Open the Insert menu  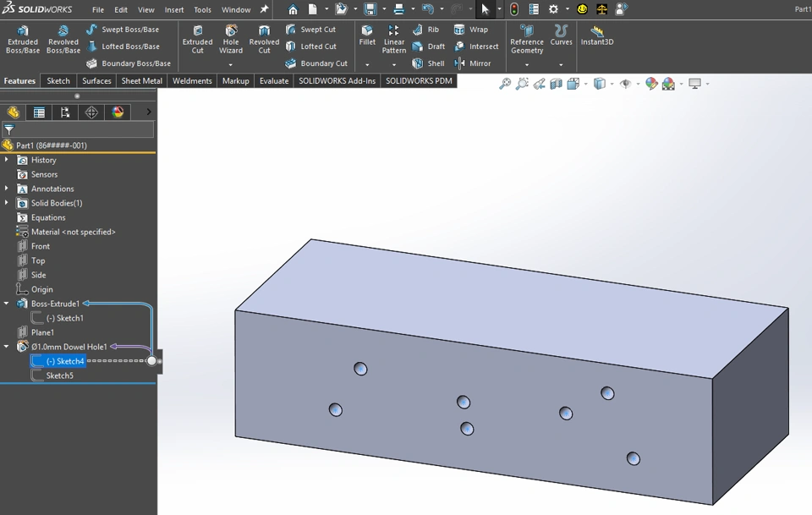pos(174,10)
